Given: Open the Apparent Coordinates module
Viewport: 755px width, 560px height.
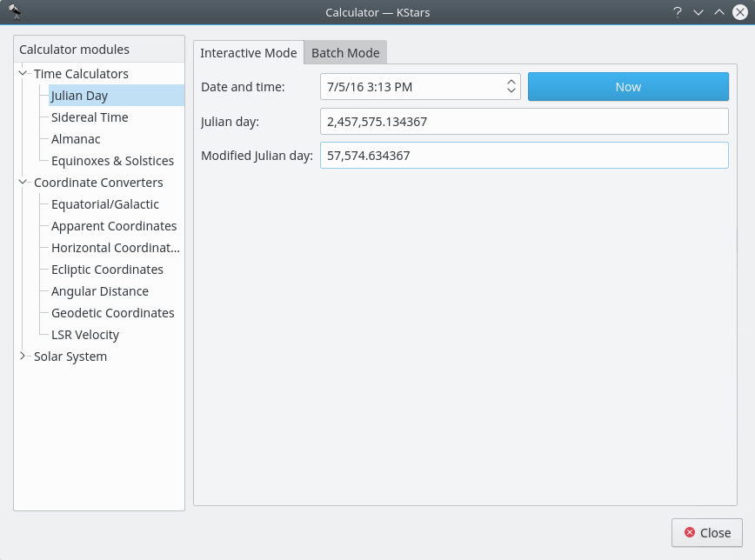Looking at the screenshot, I should [114, 226].
